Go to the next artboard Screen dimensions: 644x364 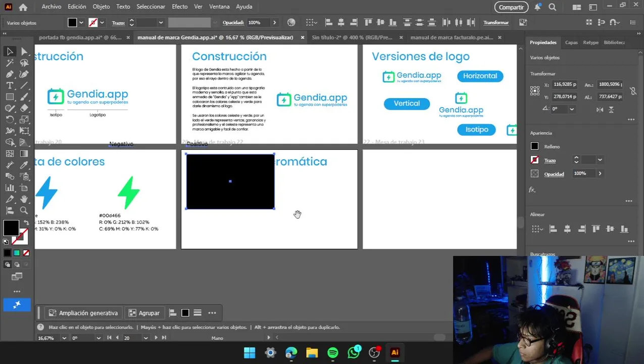[156, 338]
